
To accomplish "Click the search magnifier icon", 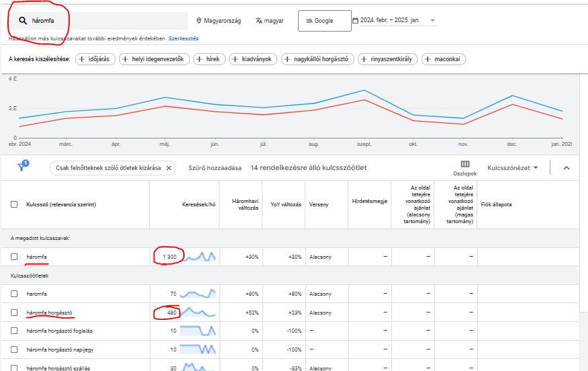I will coord(22,21).
